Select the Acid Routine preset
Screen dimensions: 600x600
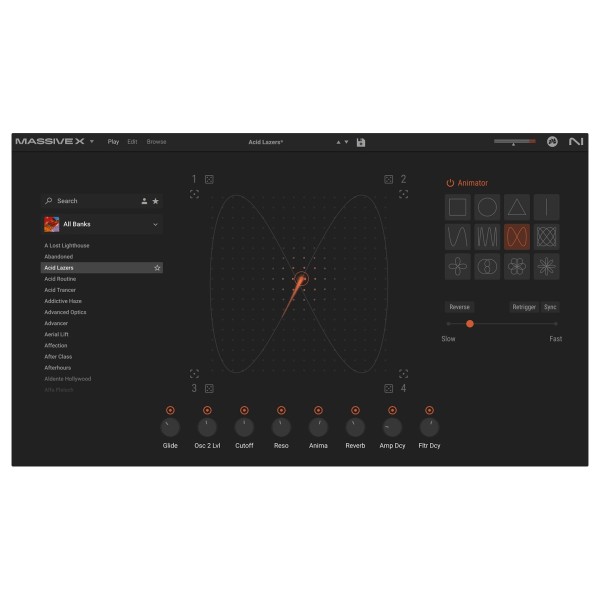click(x=60, y=279)
